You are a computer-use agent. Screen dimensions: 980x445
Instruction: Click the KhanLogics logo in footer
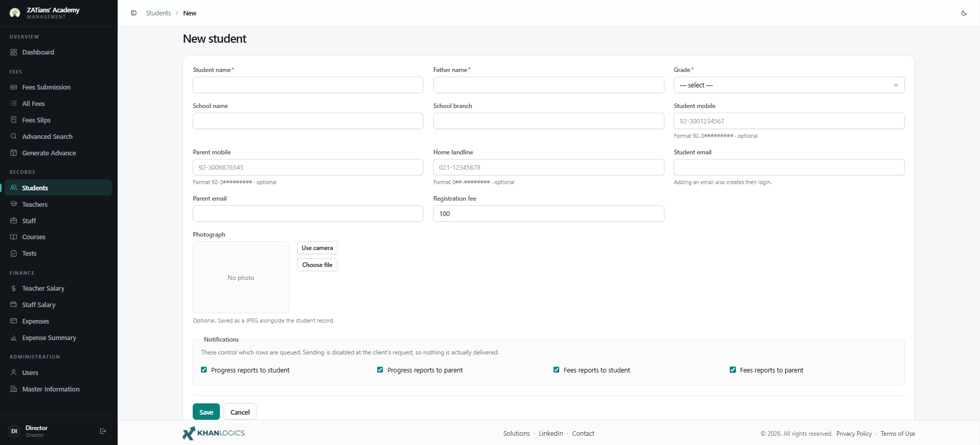(x=214, y=433)
